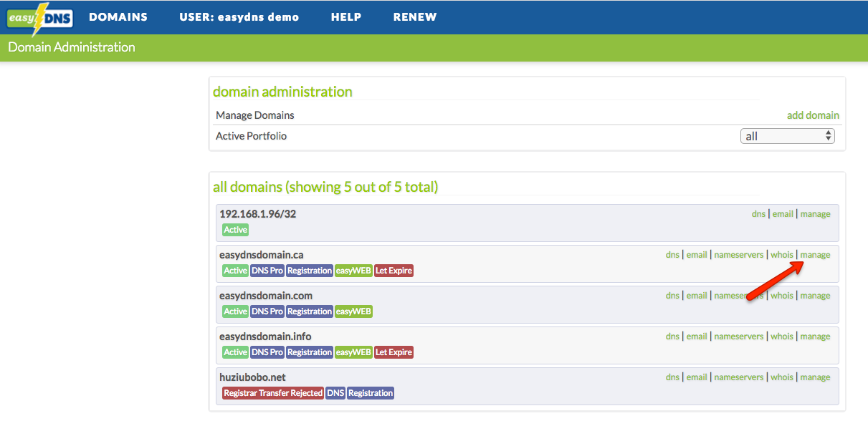
Task: Click Registration badge on easydnsdomain.com
Action: [x=310, y=311]
